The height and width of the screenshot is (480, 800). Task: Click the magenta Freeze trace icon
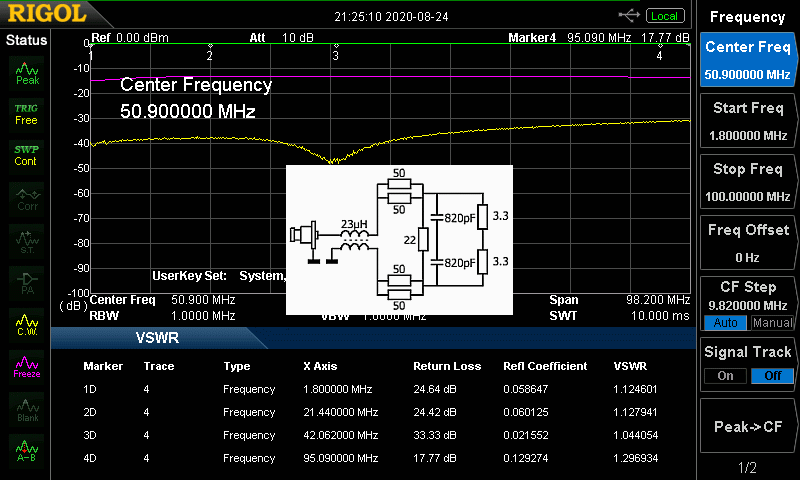(27, 365)
